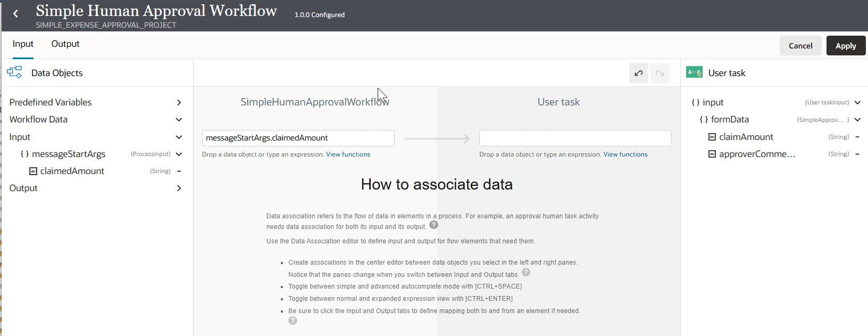Expand the Output section in Data Objects

pyautogui.click(x=179, y=189)
